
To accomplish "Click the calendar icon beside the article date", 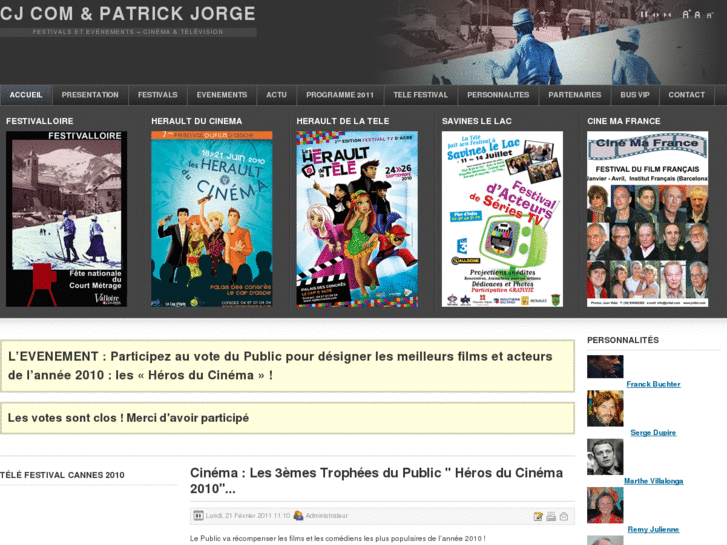I will point(198,515).
